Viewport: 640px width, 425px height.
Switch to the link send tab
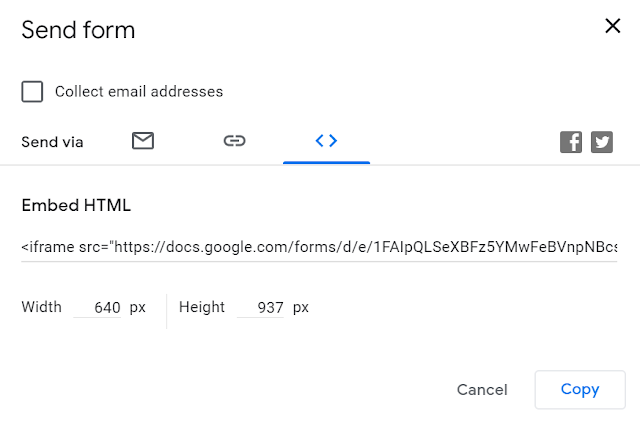[235, 141]
